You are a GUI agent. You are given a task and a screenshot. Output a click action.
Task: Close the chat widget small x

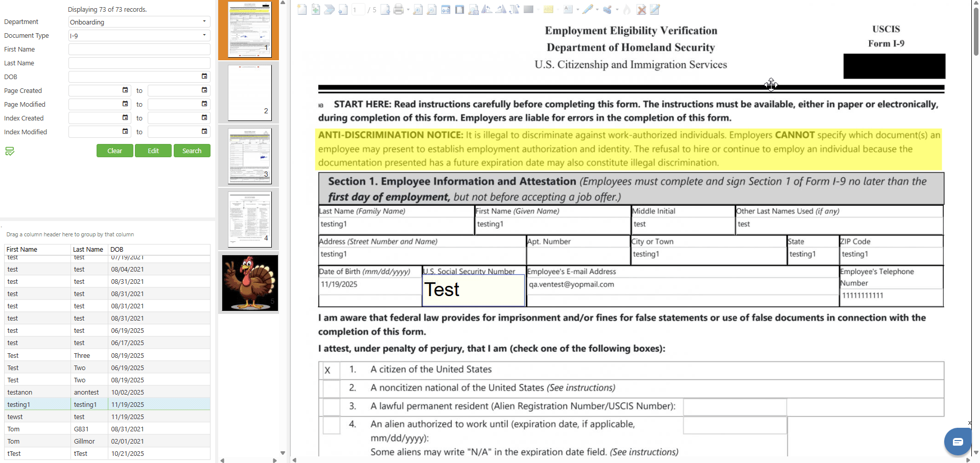coord(969,423)
